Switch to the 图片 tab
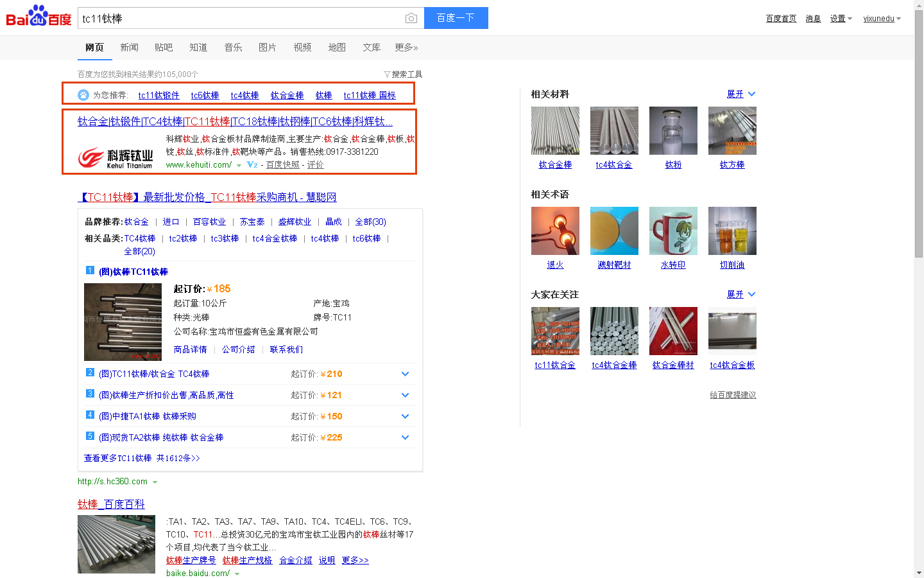The height and width of the screenshot is (578, 924). [268, 48]
